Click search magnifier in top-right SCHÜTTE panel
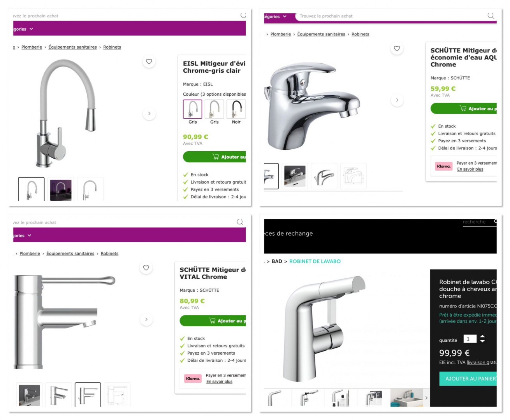Screen dimensions: 510x420 pyautogui.click(x=491, y=16)
